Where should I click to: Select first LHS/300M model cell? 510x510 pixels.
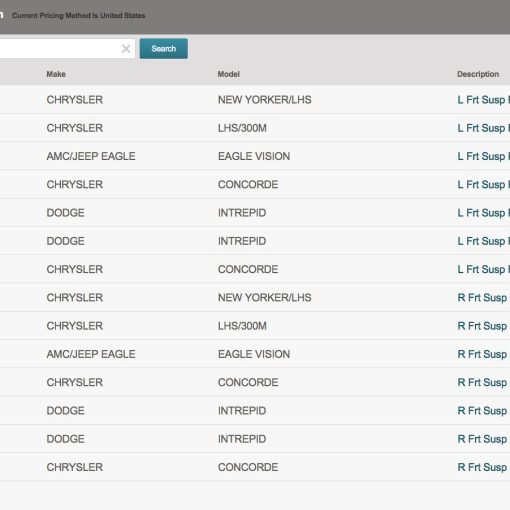pyautogui.click(x=242, y=128)
